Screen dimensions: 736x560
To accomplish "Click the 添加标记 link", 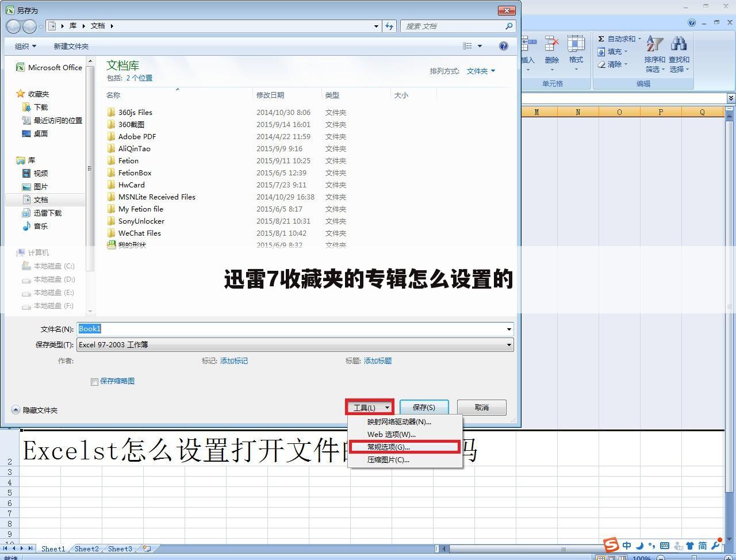I will (234, 360).
